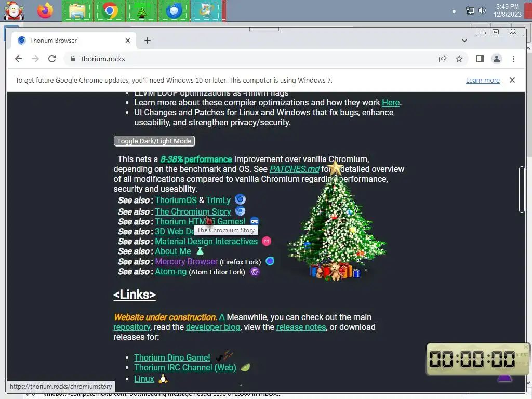Open the Thunderbird taskbar icon
The width and height of the screenshot is (532, 399).
pos(174,11)
